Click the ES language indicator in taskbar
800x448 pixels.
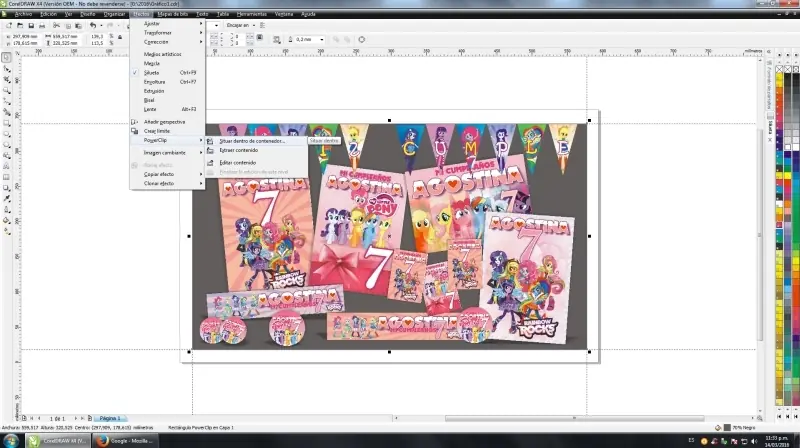click(x=691, y=440)
